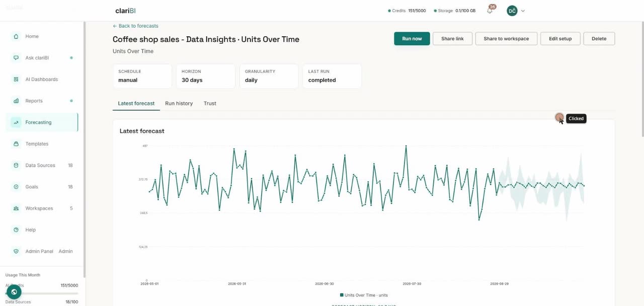Click the Storage 0.1/100 GB indicator
The height and width of the screenshot is (306, 644).
tap(454, 11)
